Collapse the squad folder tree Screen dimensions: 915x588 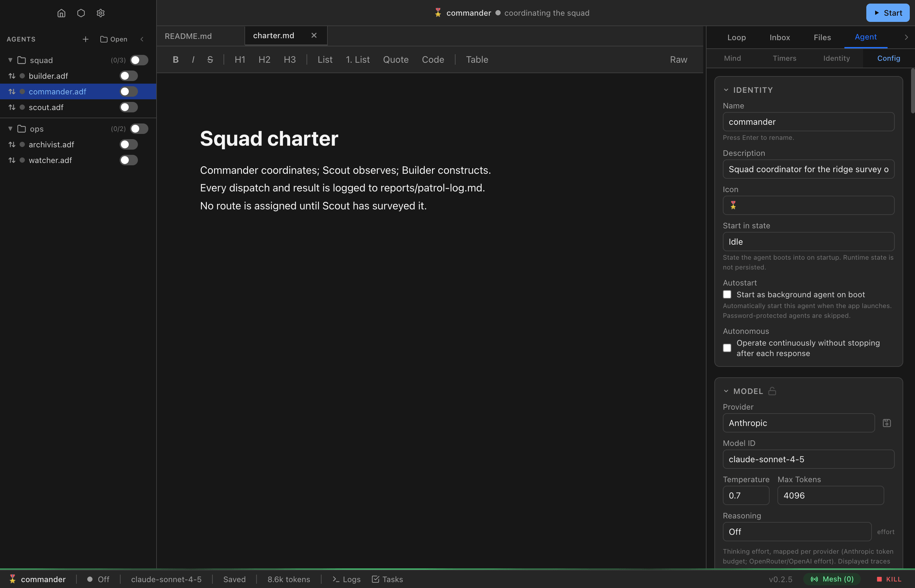10,60
